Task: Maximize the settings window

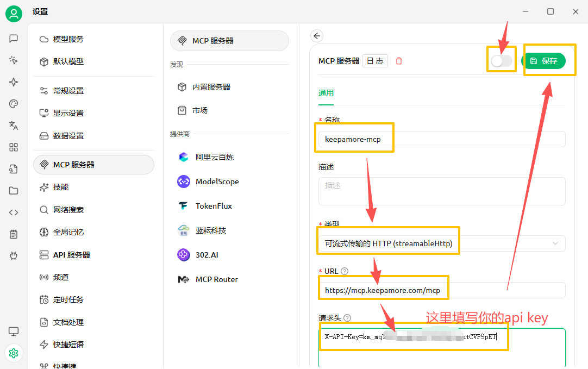Action: coord(551,11)
